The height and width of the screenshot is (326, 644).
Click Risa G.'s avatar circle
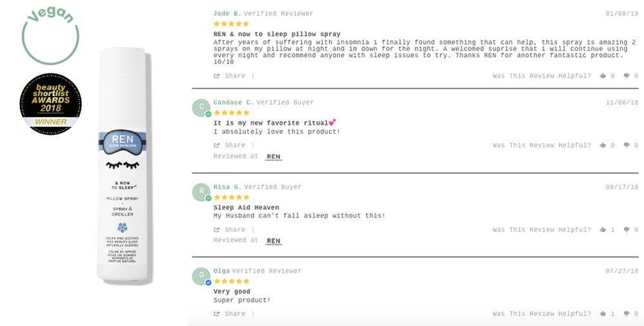click(202, 191)
